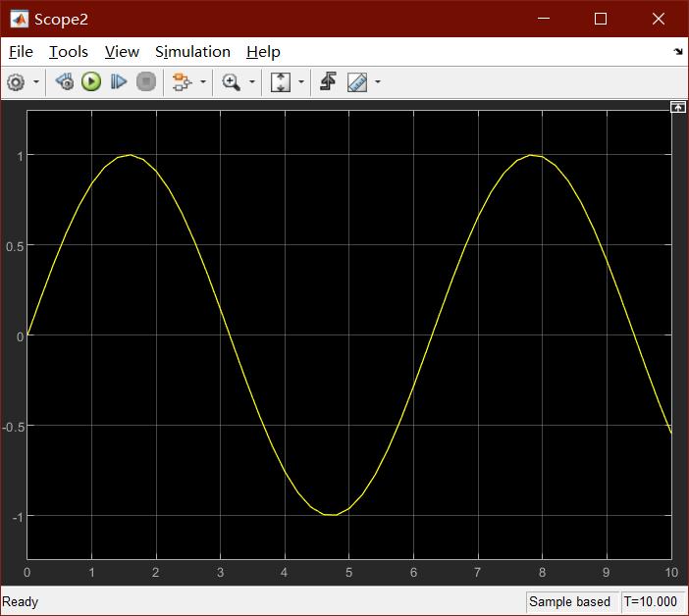Expand the highlight block dropdown arrow

[x=203, y=82]
